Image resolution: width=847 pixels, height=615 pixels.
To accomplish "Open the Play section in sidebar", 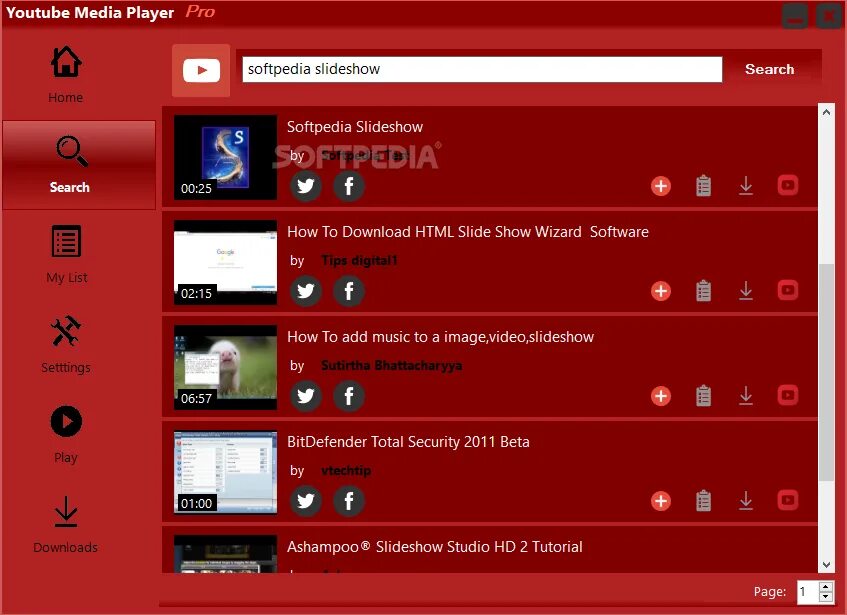I will tap(66, 435).
